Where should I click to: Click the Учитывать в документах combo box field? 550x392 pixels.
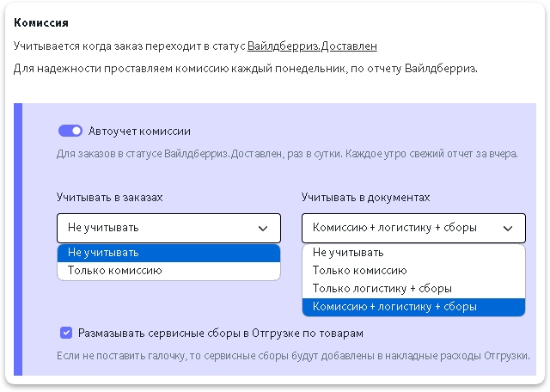pos(400,229)
